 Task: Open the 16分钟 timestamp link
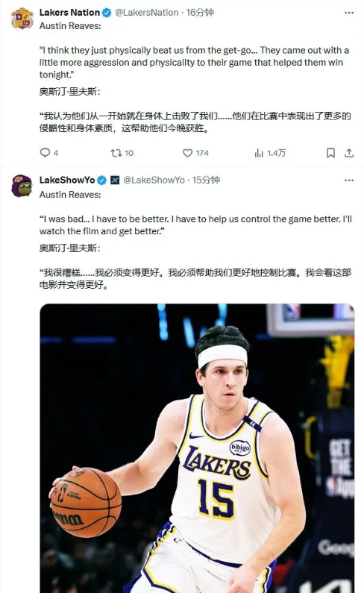point(200,13)
